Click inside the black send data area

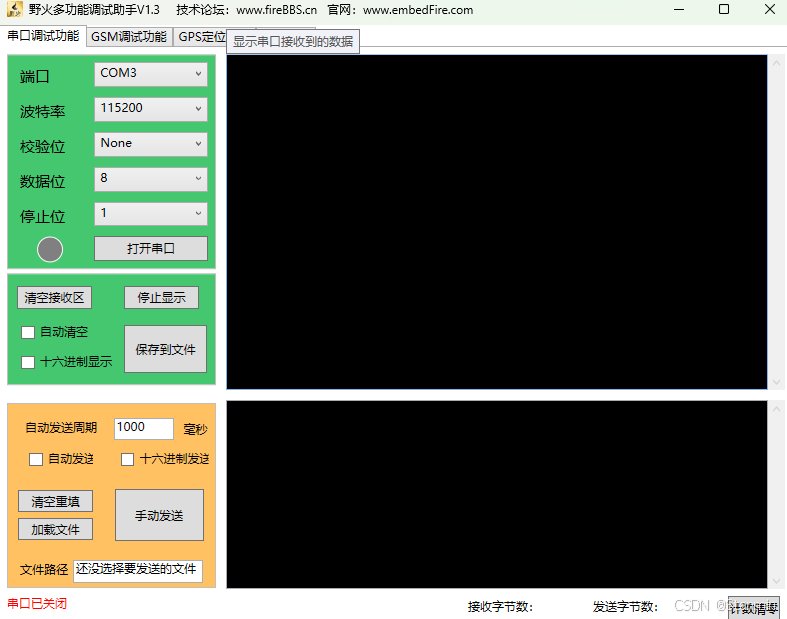(497, 494)
